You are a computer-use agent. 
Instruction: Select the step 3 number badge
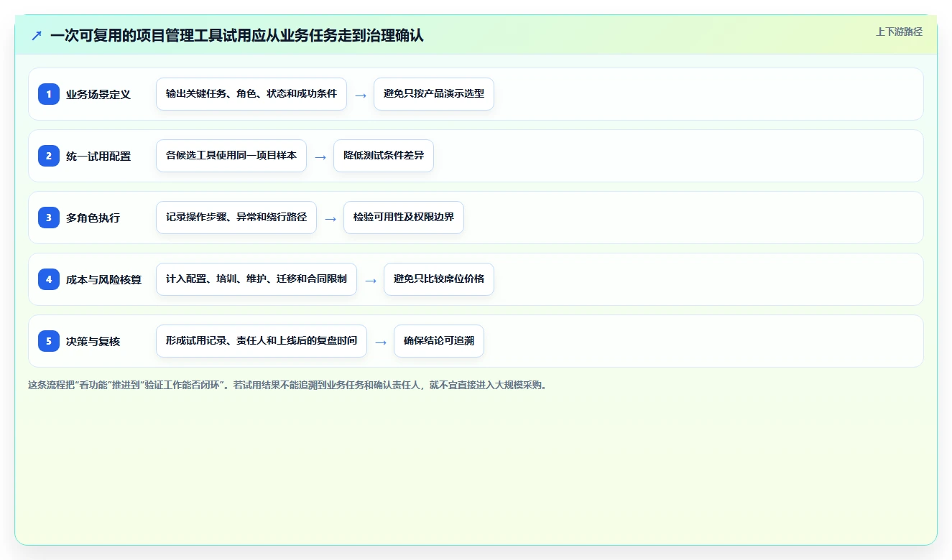(x=49, y=218)
